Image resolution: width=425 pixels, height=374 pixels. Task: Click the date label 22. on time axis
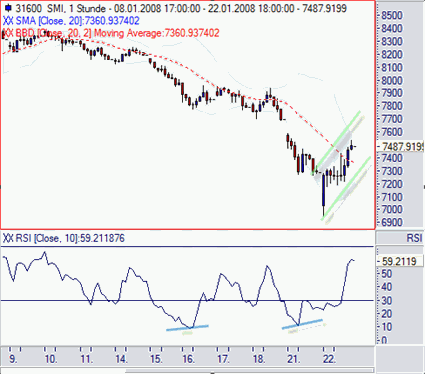329,359
